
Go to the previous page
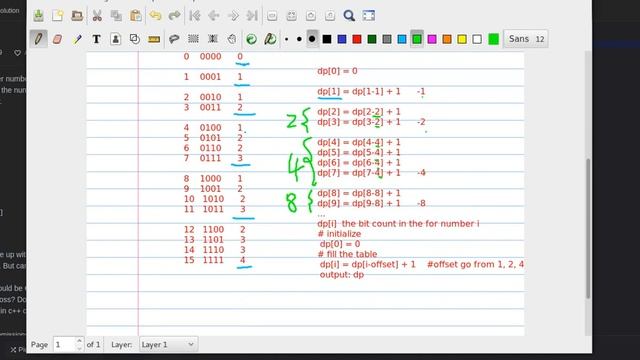coord(214,16)
